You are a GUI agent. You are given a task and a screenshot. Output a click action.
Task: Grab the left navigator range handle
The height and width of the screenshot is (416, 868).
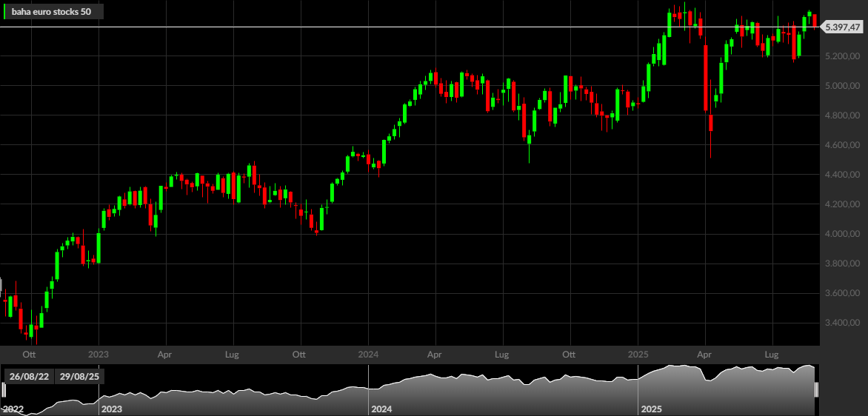3,390
